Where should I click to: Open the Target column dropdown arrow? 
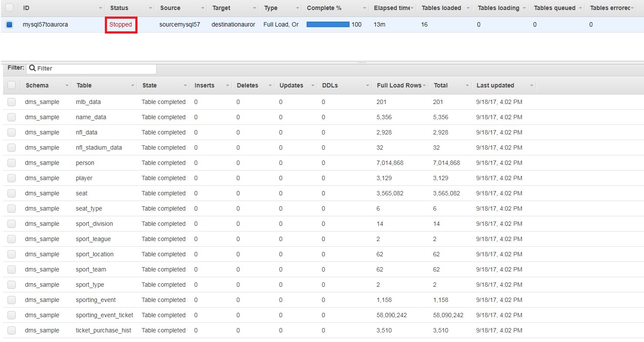(255, 8)
